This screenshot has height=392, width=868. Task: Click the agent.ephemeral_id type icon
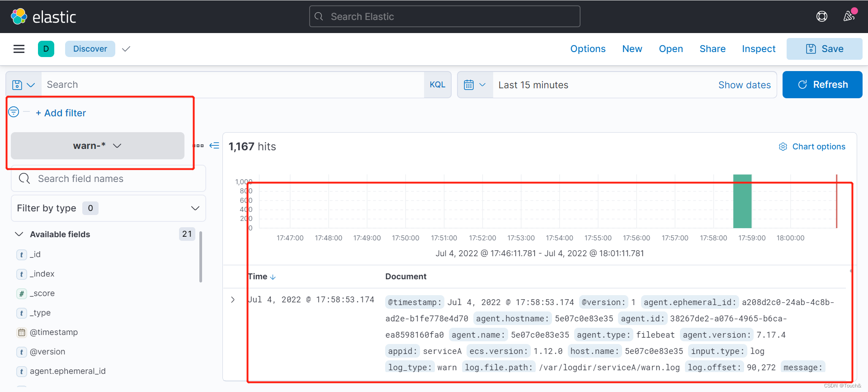point(21,372)
